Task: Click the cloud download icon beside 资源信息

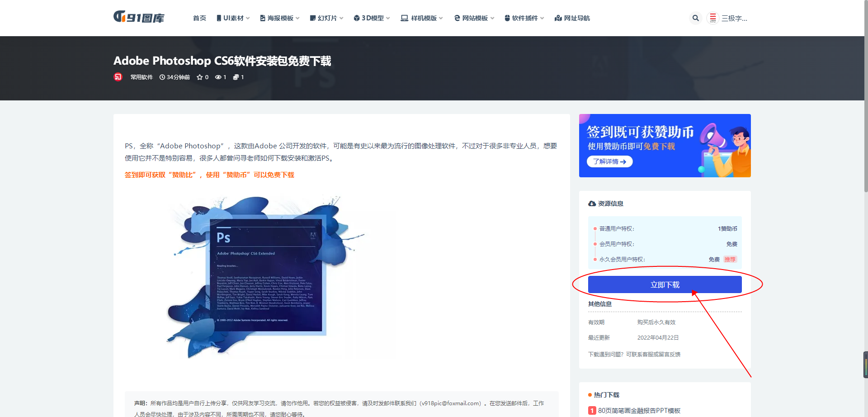Action: pyautogui.click(x=592, y=204)
